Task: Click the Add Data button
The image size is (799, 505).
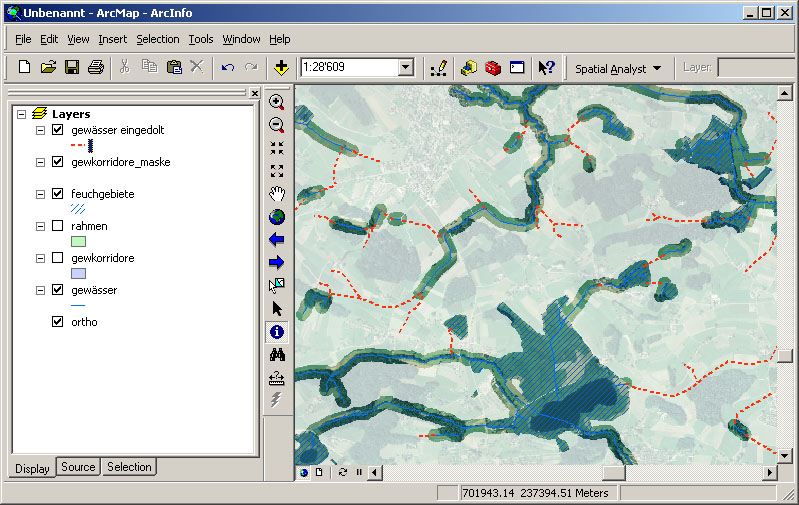Action: pos(281,67)
